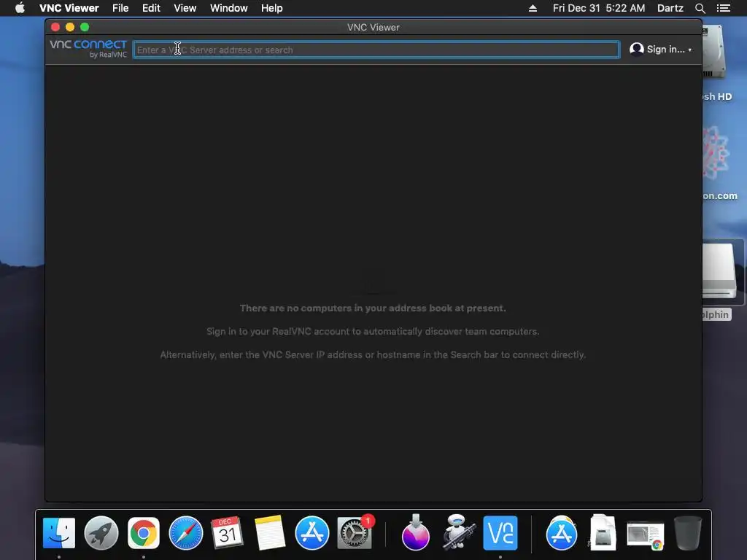Open the purple download orb app in Dock
Screen dimensions: 747x560
[415, 533]
